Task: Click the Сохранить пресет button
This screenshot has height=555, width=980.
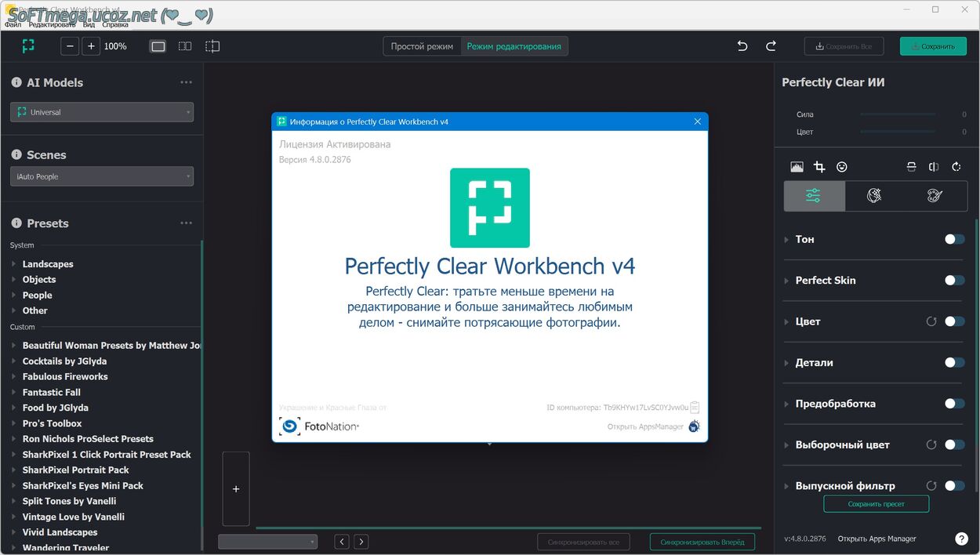Action: click(876, 504)
